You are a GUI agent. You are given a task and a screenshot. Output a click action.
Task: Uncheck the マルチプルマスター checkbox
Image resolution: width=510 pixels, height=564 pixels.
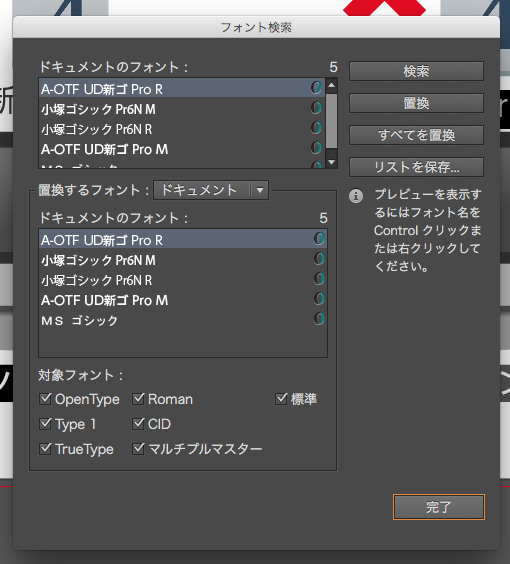[x=138, y=449]
